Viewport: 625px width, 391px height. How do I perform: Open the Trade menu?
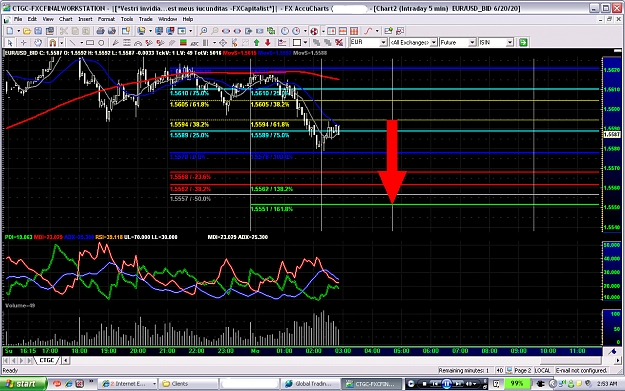click(x=145, y=19)
